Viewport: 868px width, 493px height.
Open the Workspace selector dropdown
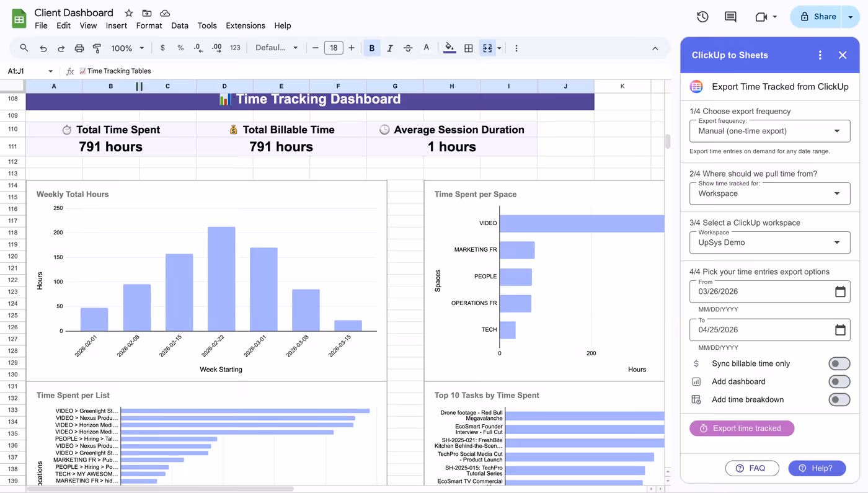[x=769, y=242]
